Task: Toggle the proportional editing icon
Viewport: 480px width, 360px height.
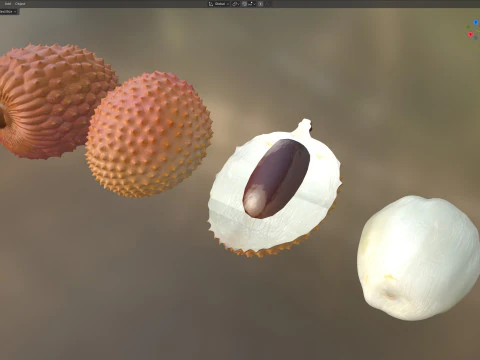Action: (260, 4)
